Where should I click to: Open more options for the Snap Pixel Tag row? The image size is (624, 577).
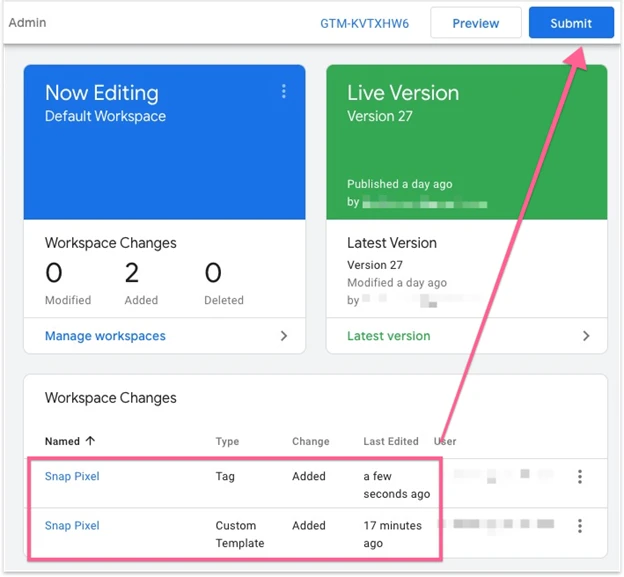pyautogui.click(x=580, y=477)
